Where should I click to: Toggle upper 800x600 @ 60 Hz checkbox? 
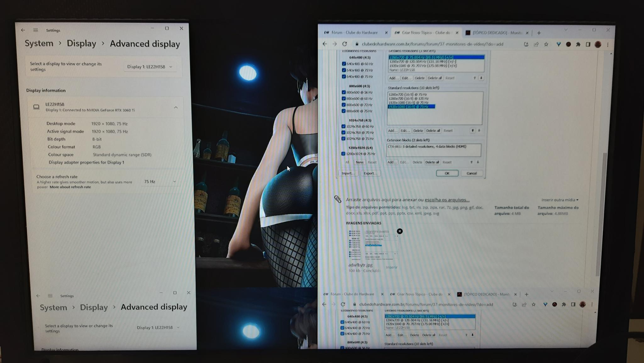click(x=344, y=99)
